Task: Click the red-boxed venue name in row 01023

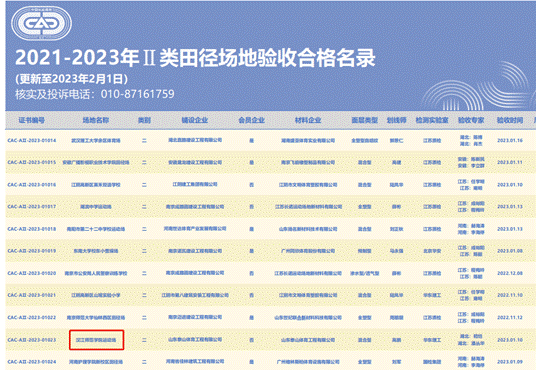Action: 96,340
